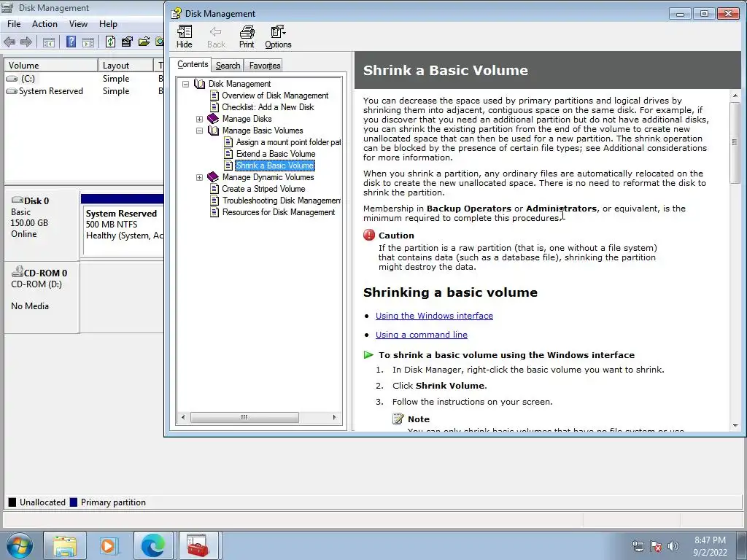747x560 pixels.
Task: Expand the Manage Disks tree node
Action: [200, 119]
